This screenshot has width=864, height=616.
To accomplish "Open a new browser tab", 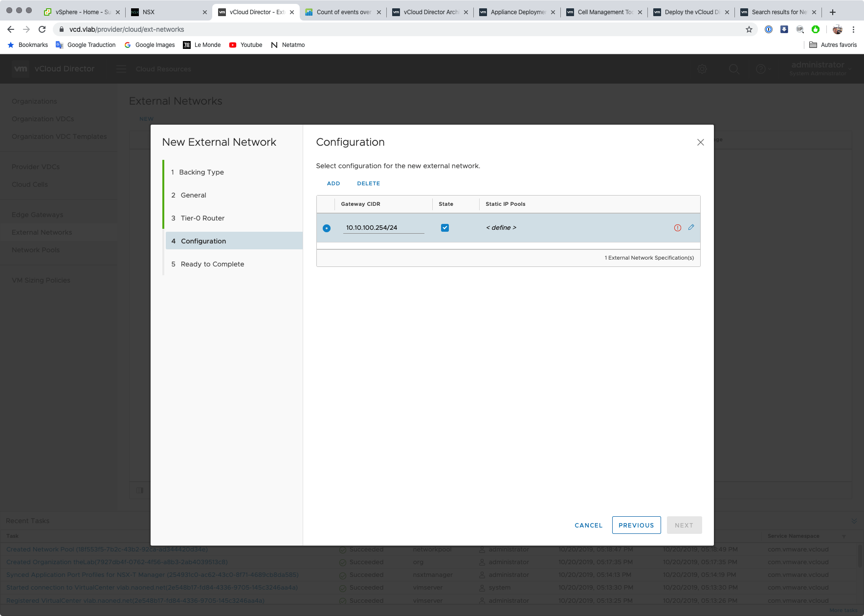I will coord(832,12).
